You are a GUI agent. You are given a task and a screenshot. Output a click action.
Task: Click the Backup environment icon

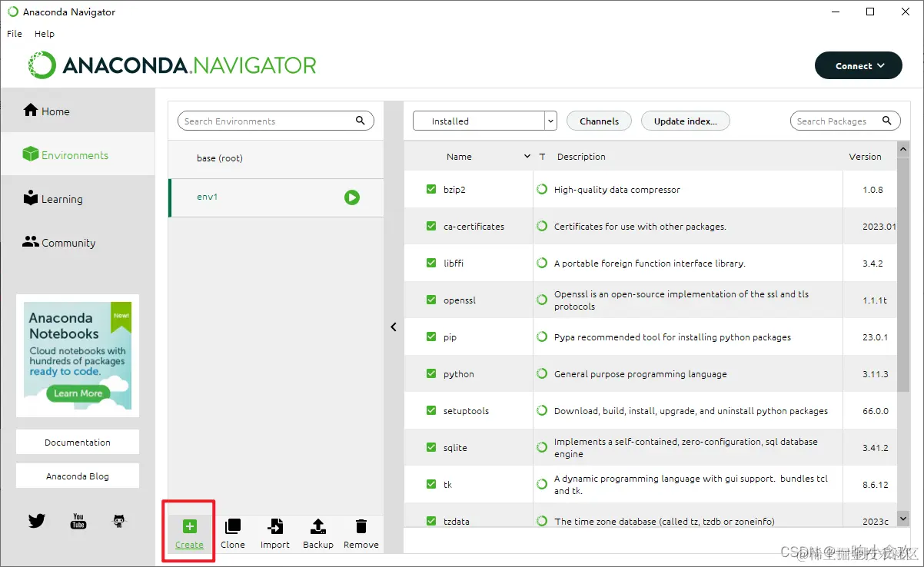pyautogui.click(x=318, y=526)
